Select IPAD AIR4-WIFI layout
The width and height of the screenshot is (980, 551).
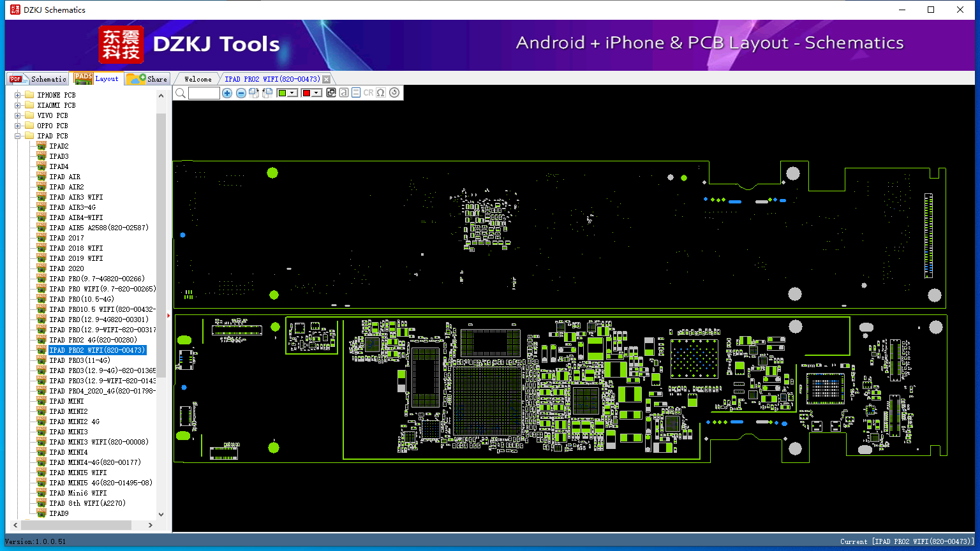coord(76,217)
